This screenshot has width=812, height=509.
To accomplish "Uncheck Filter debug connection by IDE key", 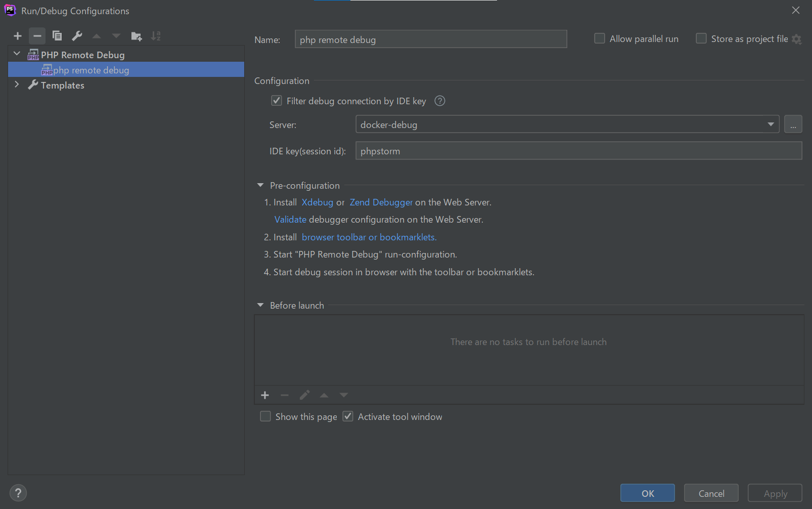I will [276, 101].
